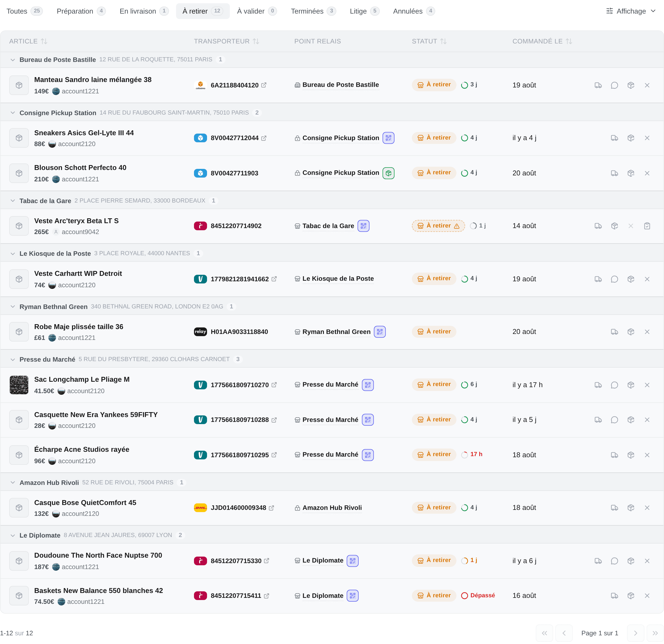This screenshot has width=664, height=644.
Task: Show QR code for Tabac de la Gare
Action: click(x=363, y=226)
